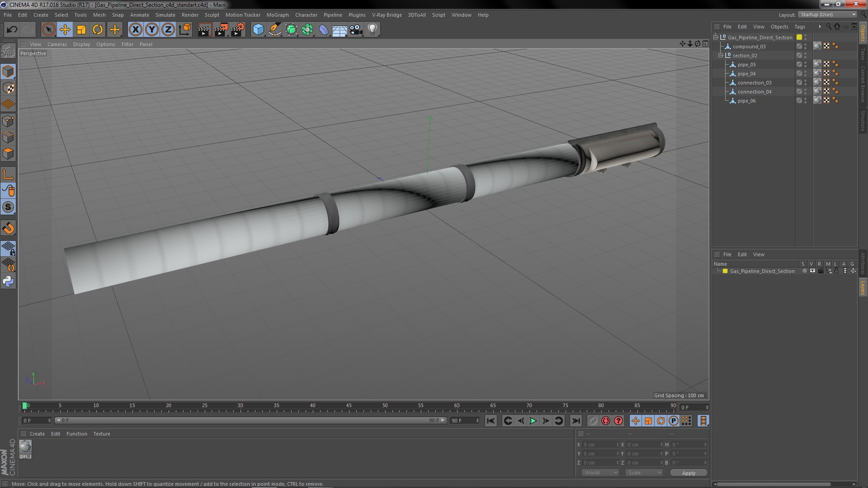This screenshot has width=868, height=488.
Task: Select the Move tool in the top toolbar
Action: [x=65, y=30]
